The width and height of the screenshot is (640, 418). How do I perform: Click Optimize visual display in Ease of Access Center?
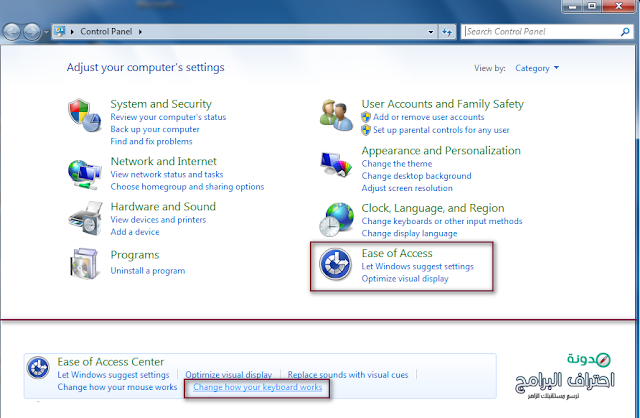coord(228,375)
